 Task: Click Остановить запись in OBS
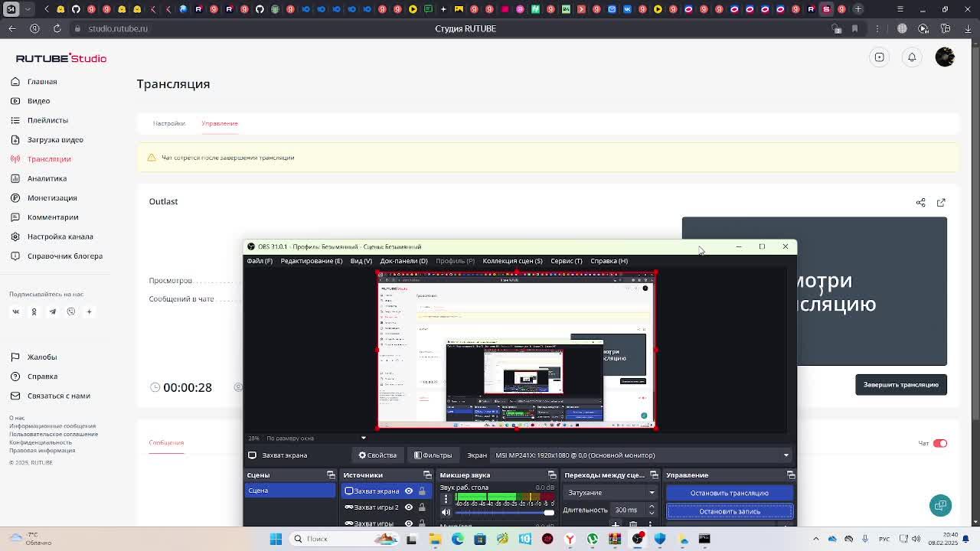coord(730,511)
